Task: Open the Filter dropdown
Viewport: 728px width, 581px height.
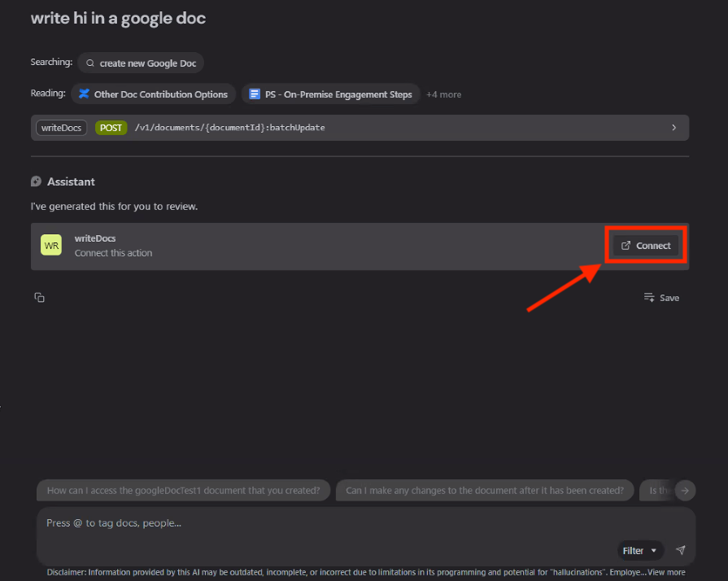Action: [639, 551]
